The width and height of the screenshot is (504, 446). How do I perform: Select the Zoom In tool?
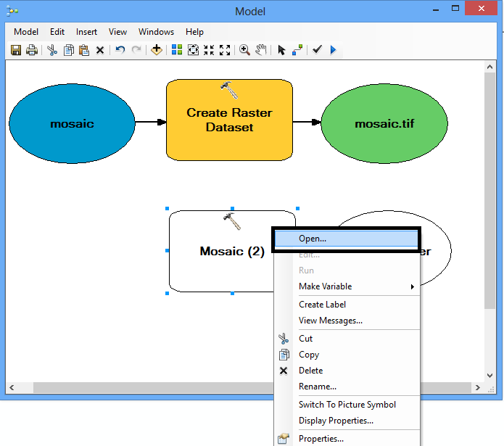point(245,50)
